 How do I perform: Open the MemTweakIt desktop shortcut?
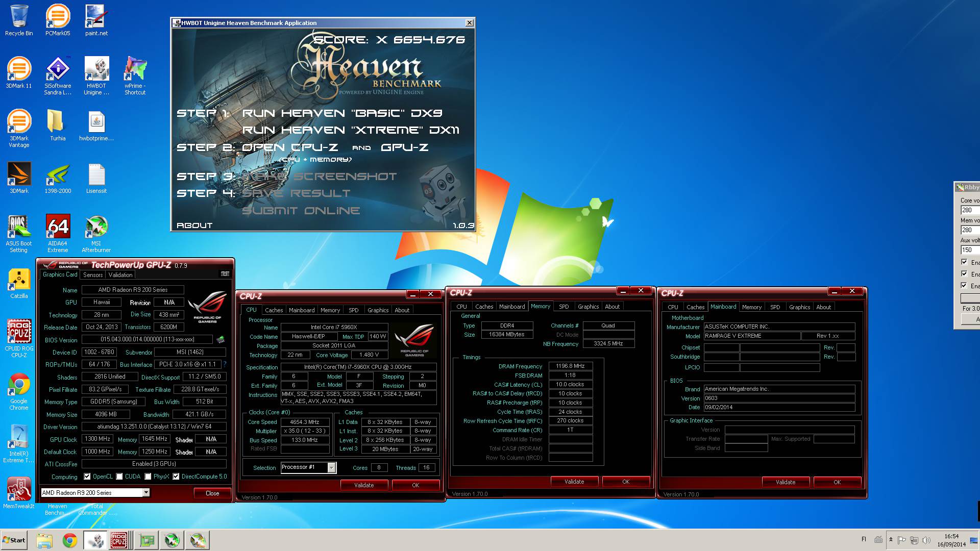click(x=19, y=493)
